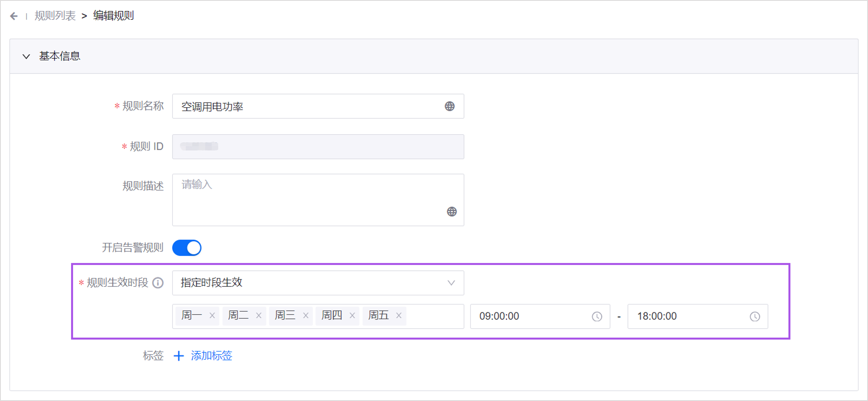Remove the 周四 tag

(x=352, y=316)
